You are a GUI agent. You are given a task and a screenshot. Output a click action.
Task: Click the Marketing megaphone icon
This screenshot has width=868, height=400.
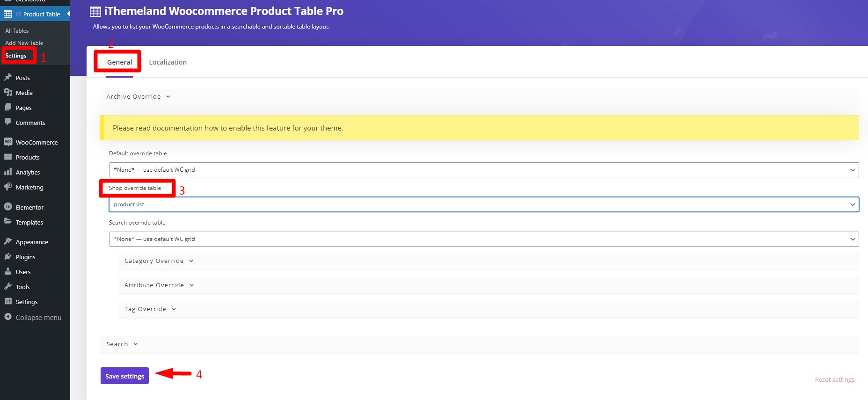tap(8, 187)
